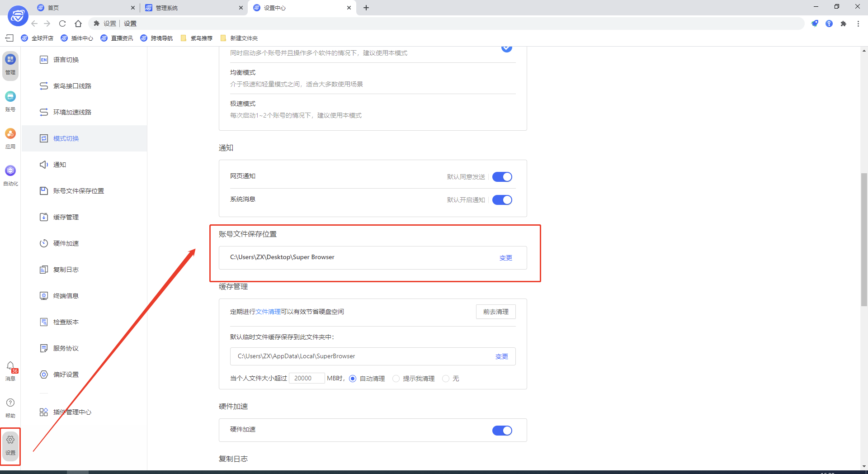Viewport: 868px width, 474px height.
Task: Disable the 网页通知 toggle
Action: click(502, 177)
